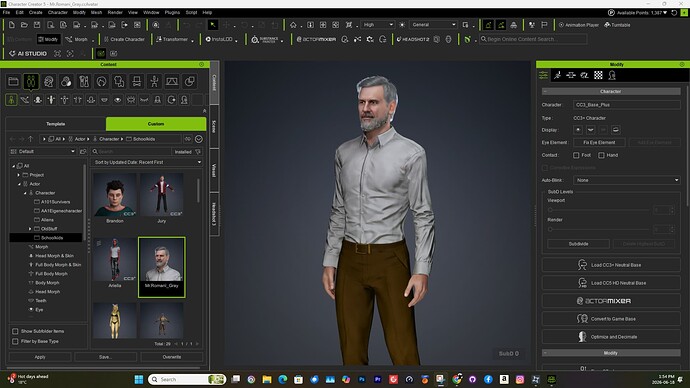Click the Morph toolbar button
Image resolution: width=690 pixels, height=388 pixels.
click(x=77, y=39)
